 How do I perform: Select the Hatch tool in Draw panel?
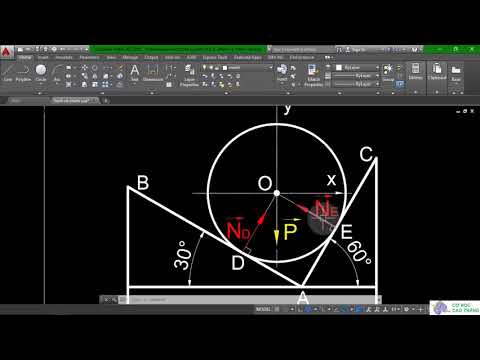coord(68,84)
